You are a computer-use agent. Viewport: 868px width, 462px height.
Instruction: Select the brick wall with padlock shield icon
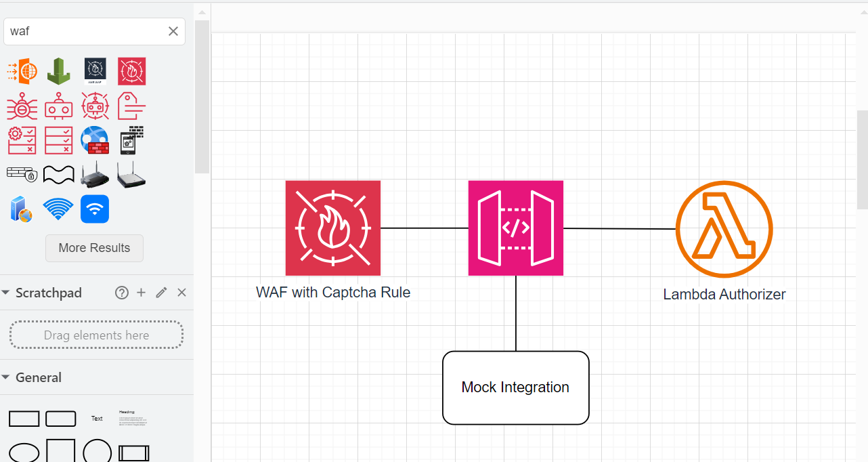coord(22,175)
